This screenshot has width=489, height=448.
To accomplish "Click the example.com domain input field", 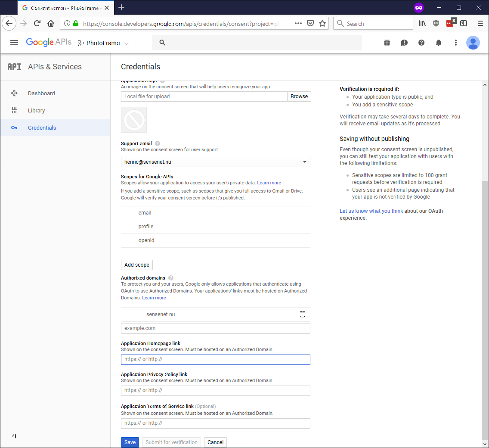I will tap(216, 328).
